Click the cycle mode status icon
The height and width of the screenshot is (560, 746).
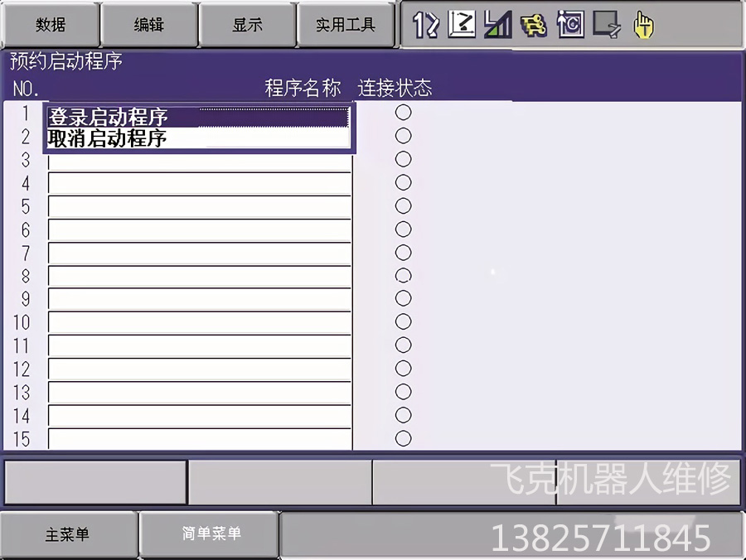tap(570, 24)
